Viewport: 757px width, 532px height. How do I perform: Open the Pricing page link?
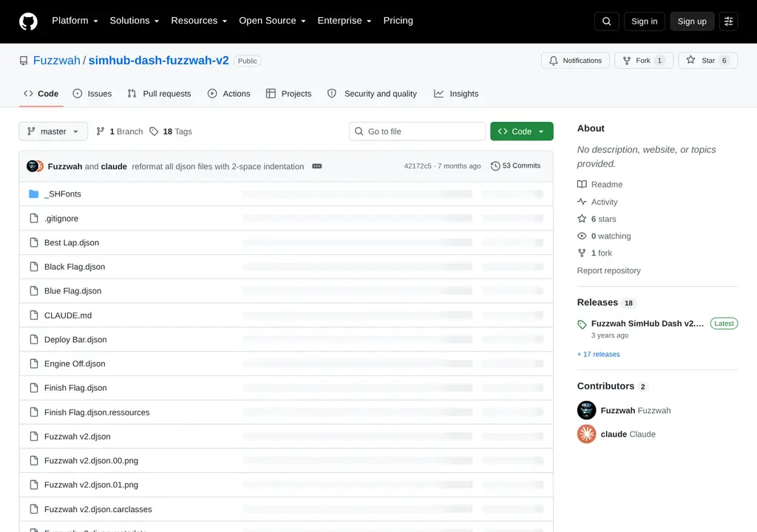pyautogui.click(x=398, y=21)
